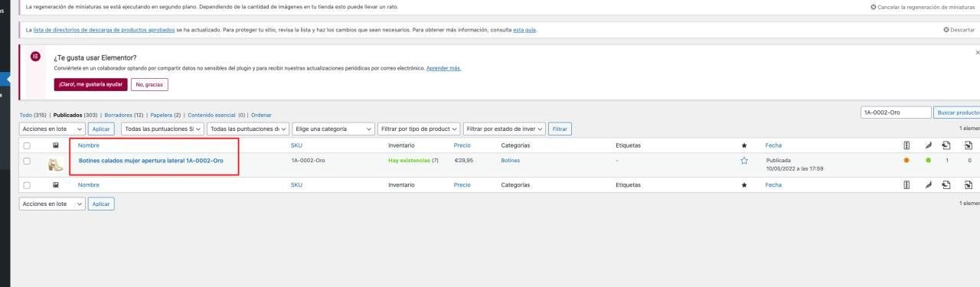
Task: Open first Todas las puntuaciones SEO dropdown
Action: tap(162, 129)
